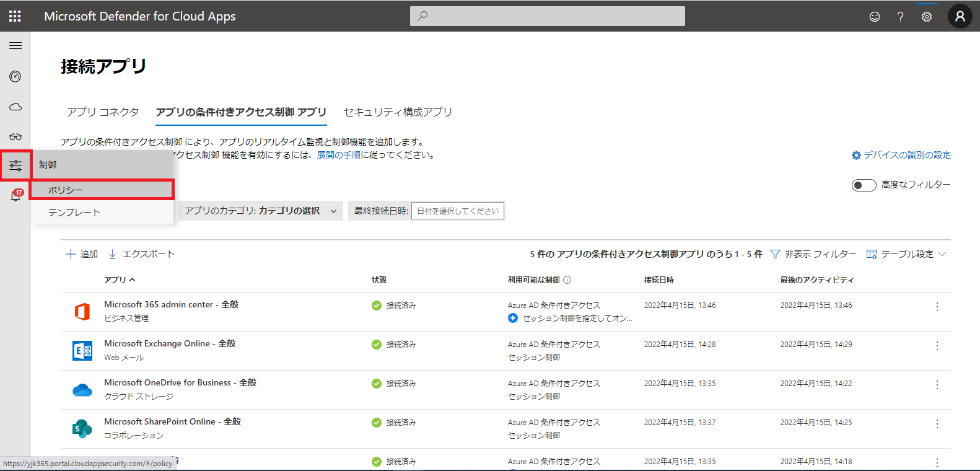Open the app launcher waffle icon
This screenshot has height=471, width=980.
(15, 16)
